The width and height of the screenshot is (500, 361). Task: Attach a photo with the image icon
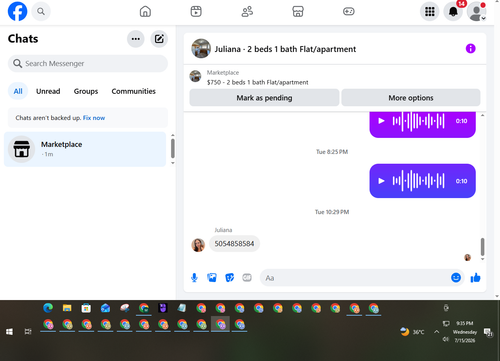coord(212,278)
